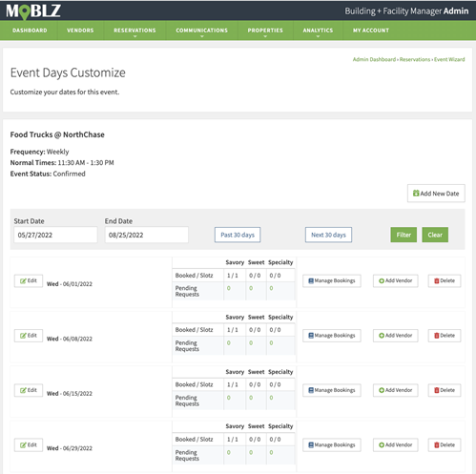Click the 'Event Days Customize' heading
The image size is (476, 474).
(x=68, y=72)
